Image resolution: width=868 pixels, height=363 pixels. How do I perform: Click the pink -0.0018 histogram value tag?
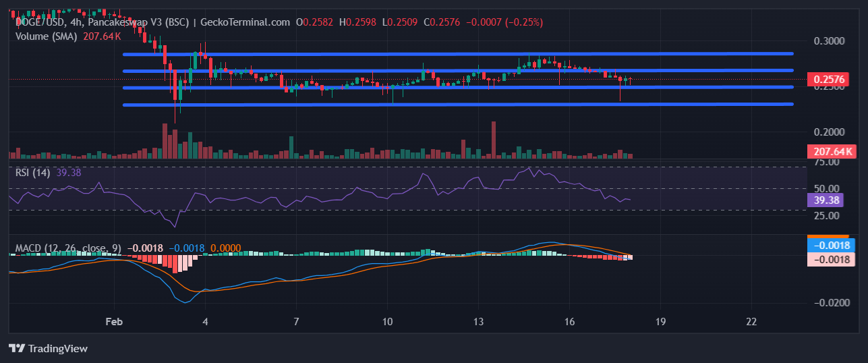point(831,259)
